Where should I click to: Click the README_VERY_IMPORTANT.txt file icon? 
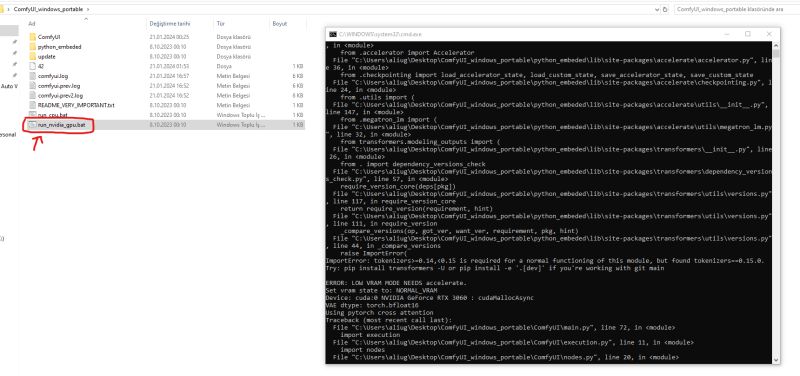pos(33,105)
